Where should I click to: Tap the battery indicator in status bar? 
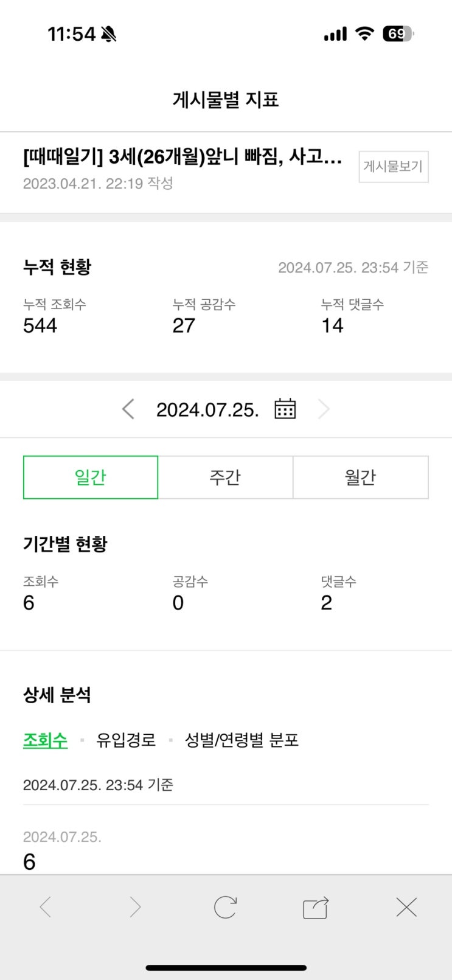point(397,34)
